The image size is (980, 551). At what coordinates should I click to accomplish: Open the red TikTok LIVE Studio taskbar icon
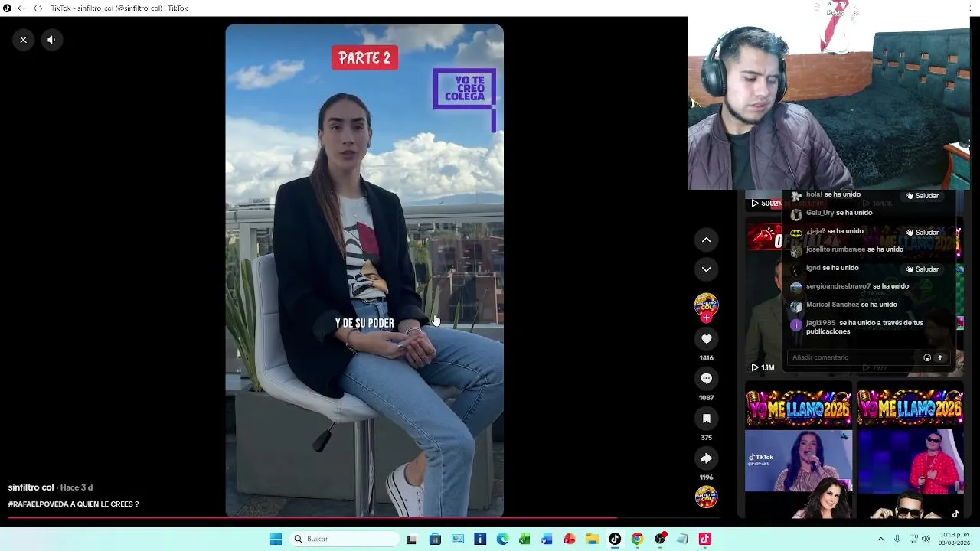click(x=704, y=540)
